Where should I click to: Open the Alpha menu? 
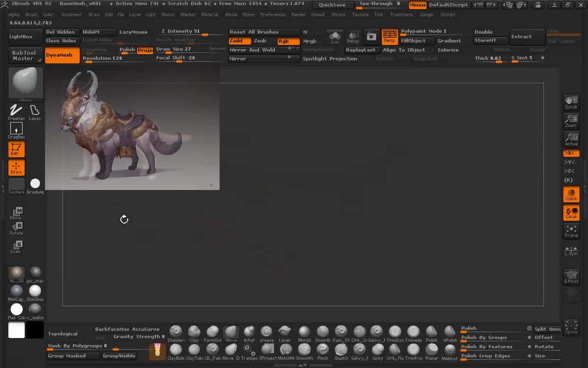coord(14,14)
